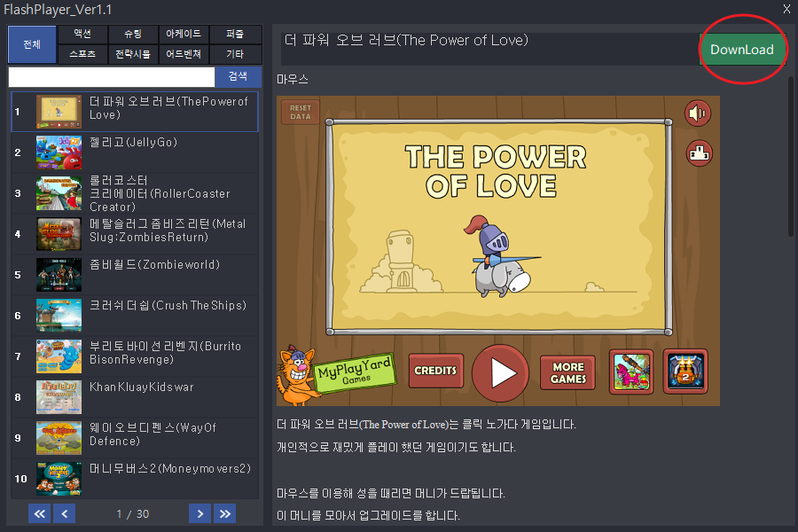Open the CREDITS button in game
The width and height of the screenshot is (798, 532).
pyautogui.click(x=435, y=371)
